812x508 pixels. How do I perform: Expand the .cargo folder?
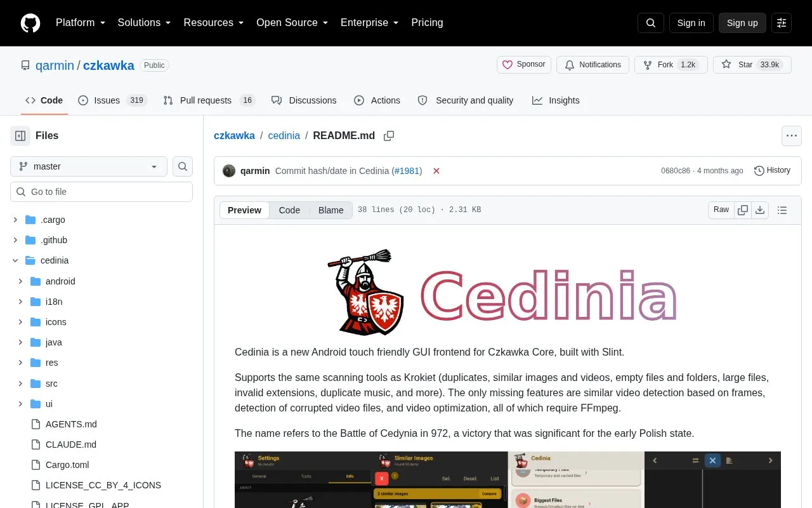(x=15, y=220)
